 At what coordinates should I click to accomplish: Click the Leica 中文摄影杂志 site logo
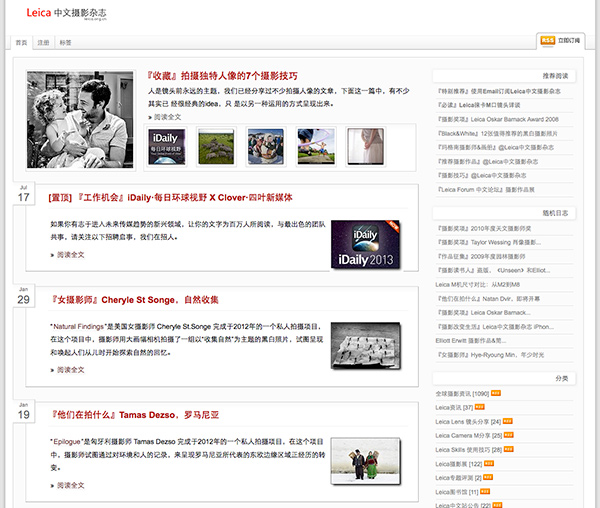click(x=62, y=13)
